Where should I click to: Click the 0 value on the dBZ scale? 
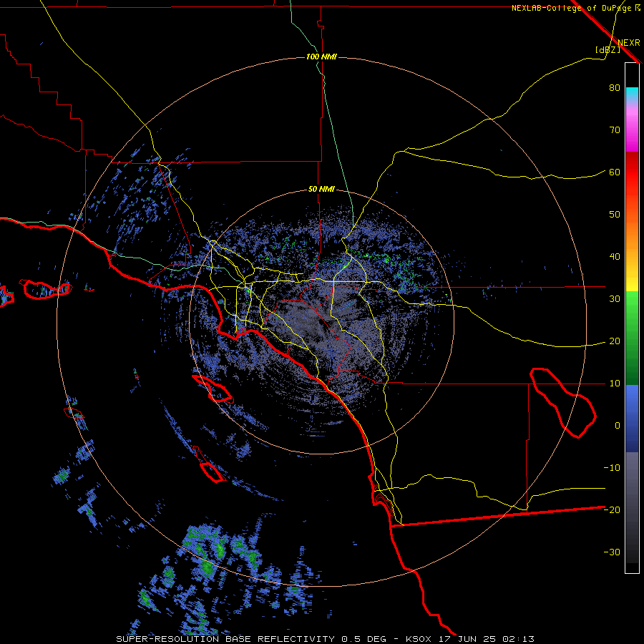click(x=618, y=426)
